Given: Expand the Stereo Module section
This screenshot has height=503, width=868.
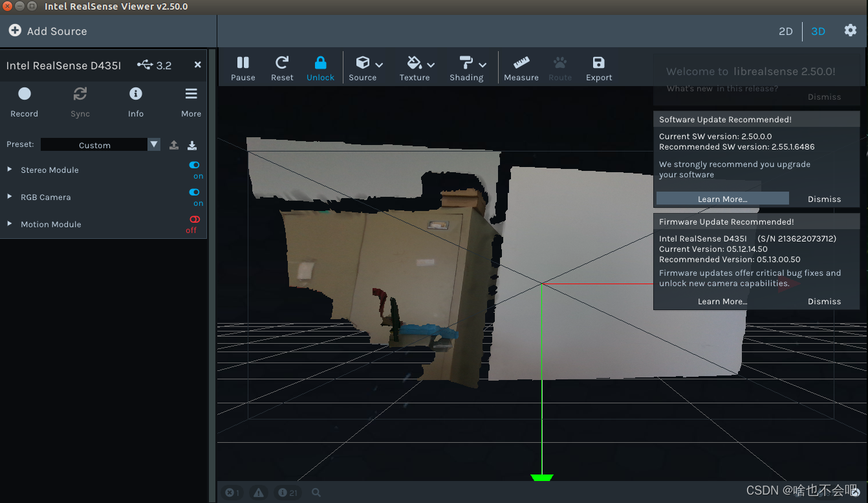Looking at the screenshot, I should pos(10,170).
